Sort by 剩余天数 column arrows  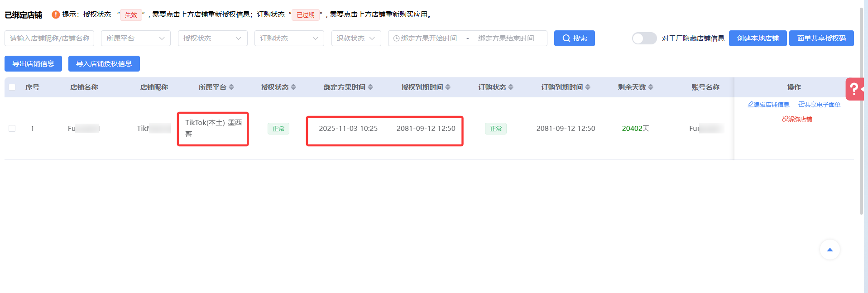tap(651, 87)
